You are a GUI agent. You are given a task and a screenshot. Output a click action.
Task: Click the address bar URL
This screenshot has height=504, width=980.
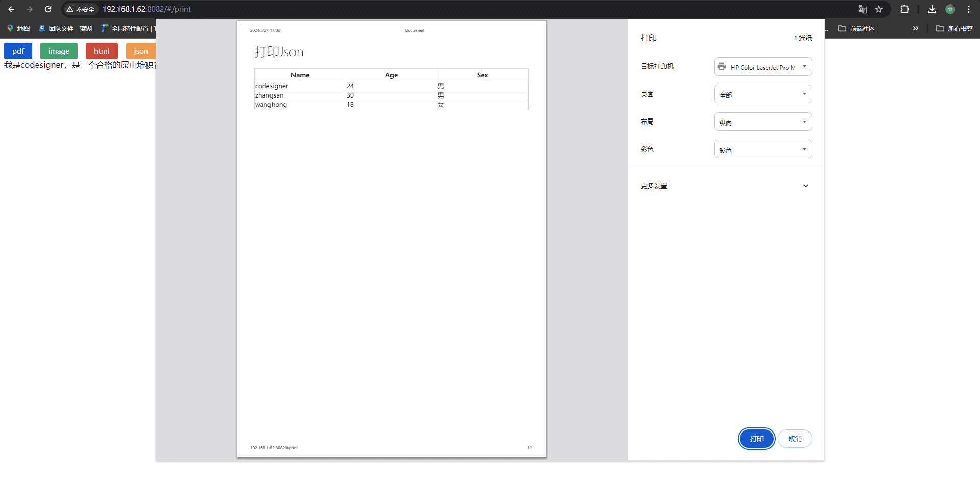tap(146, 9)
